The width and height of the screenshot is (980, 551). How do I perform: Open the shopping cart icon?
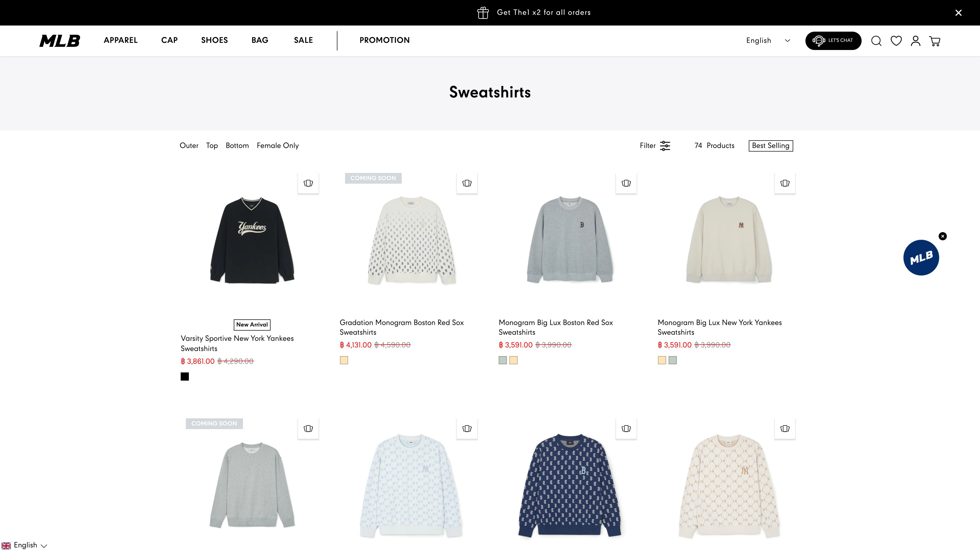935,41
